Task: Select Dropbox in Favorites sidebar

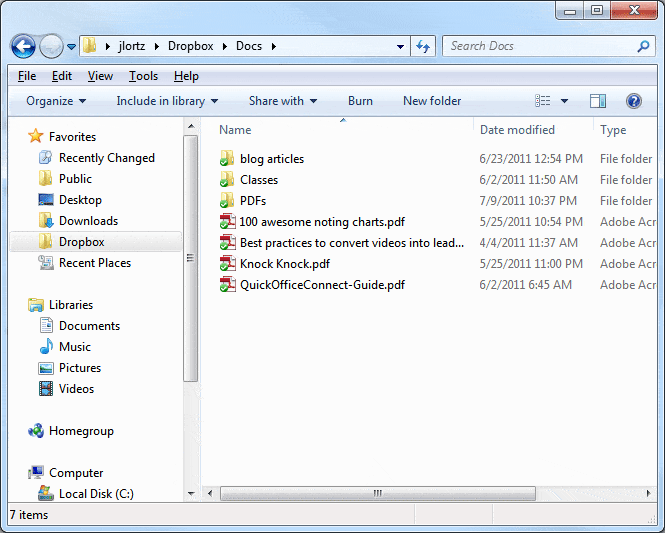Action: coord(95,242)
